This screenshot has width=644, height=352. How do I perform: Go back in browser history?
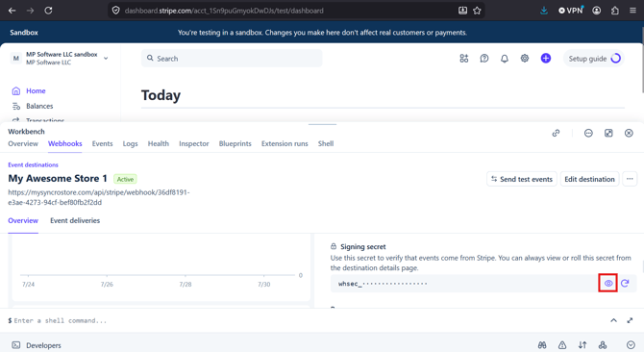click(x=12, y=11)
